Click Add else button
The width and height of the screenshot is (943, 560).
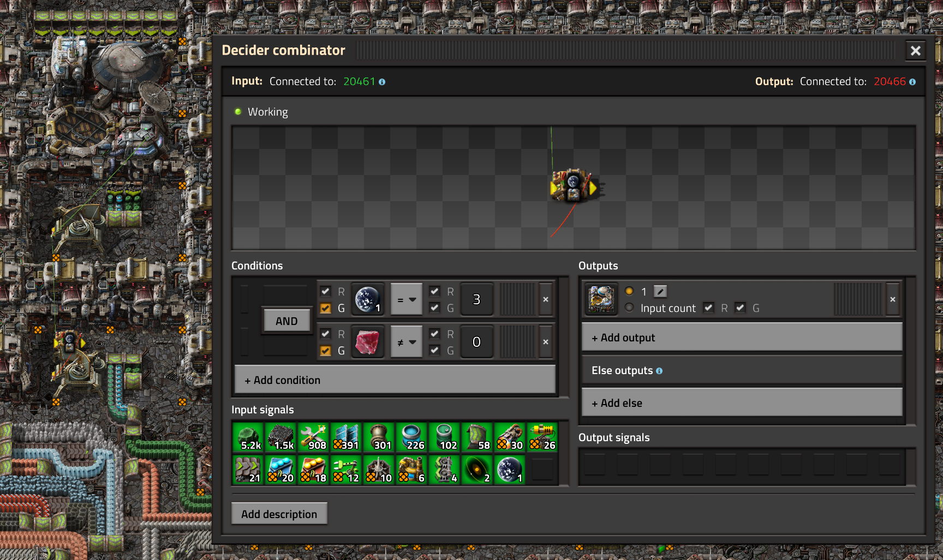(742, 403)
